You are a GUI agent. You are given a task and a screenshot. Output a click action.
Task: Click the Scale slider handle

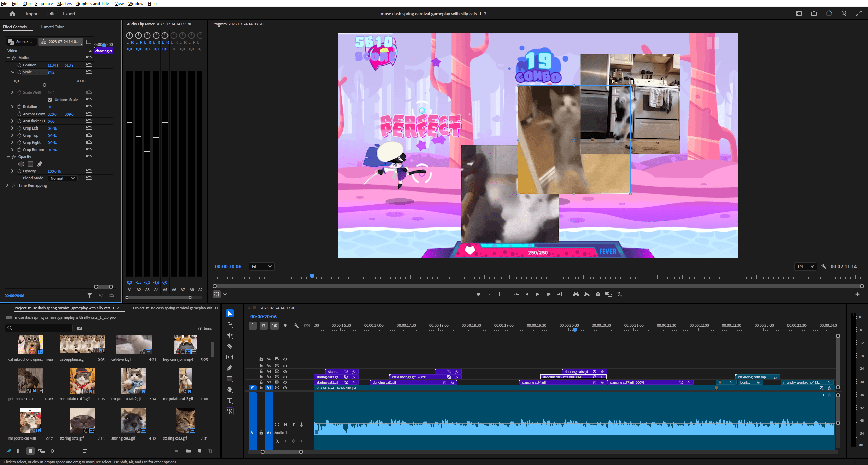pos(45,85)
